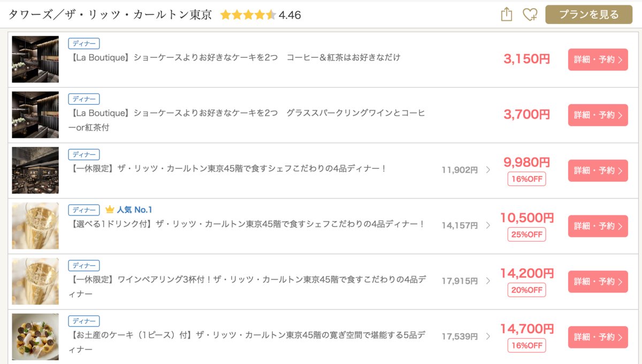The image size is (642, 364).
Task: Expand the chevron next to 14,157円
Action: tap(488, 226)
